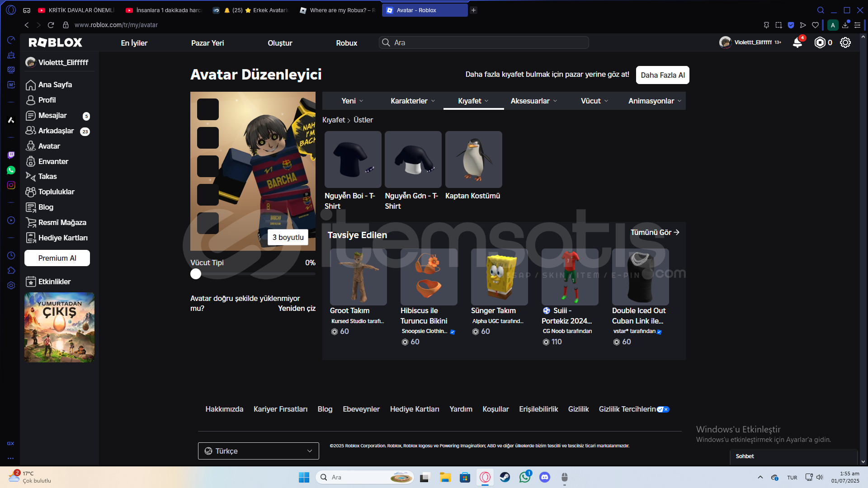Toggle 3 boyutlu avatar view
The width and height of the screenshot is (868, 488).
tap(288, 237)
